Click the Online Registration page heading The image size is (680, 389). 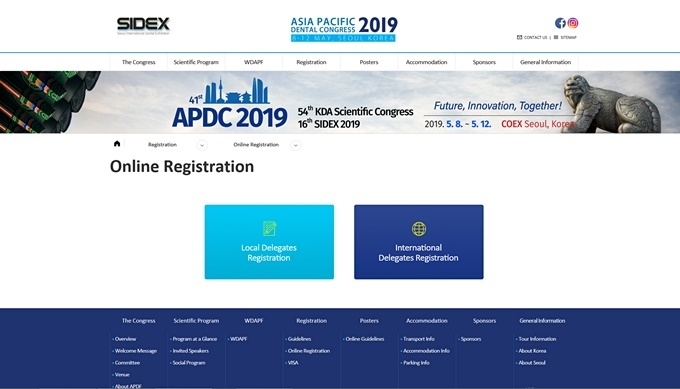[x=182, y=167]
